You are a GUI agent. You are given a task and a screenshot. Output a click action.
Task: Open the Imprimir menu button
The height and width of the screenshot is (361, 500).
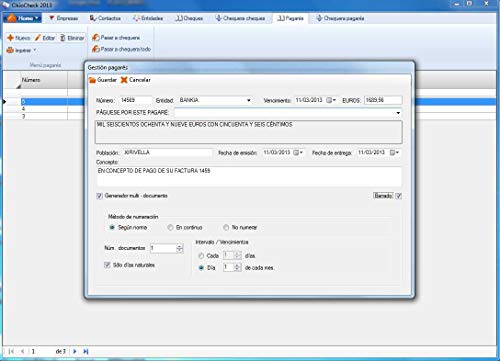[x=21, y=50]
